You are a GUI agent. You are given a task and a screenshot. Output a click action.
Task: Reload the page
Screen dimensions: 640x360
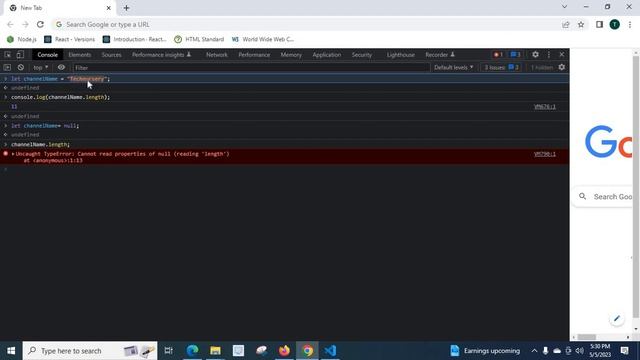pyautogui.click(x=40, y=24)
